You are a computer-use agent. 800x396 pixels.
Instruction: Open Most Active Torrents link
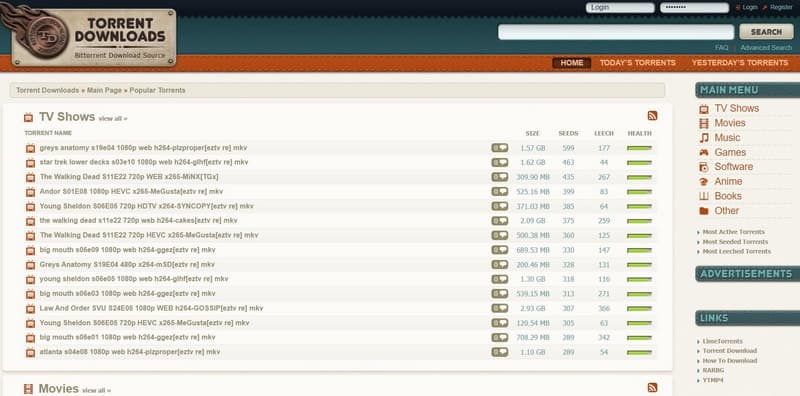tap(733, 232)
